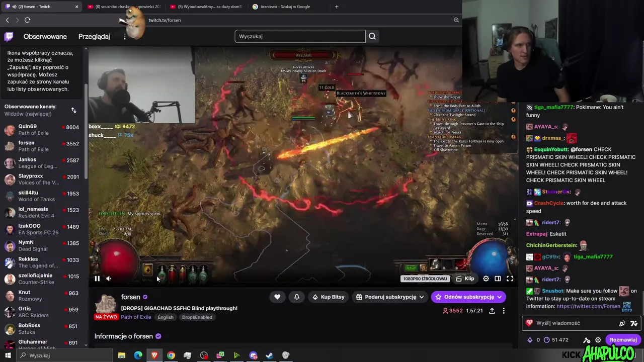Open NymN channel in sidebar
The height and width of the screenshot is (362, 644).
click(43, 245)
